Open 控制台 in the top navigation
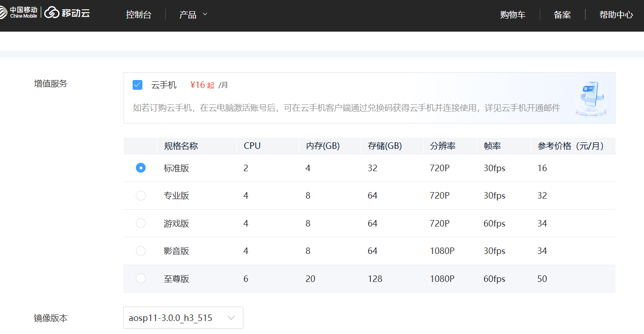Image resolution: width=644 pixels, height=334 pixels. 139,15
